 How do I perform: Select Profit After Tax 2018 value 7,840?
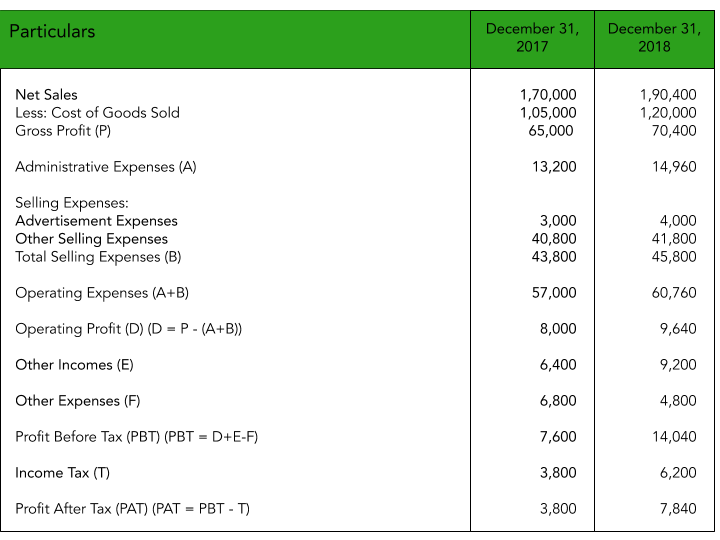pyautogui.click(x=677, y=509)
